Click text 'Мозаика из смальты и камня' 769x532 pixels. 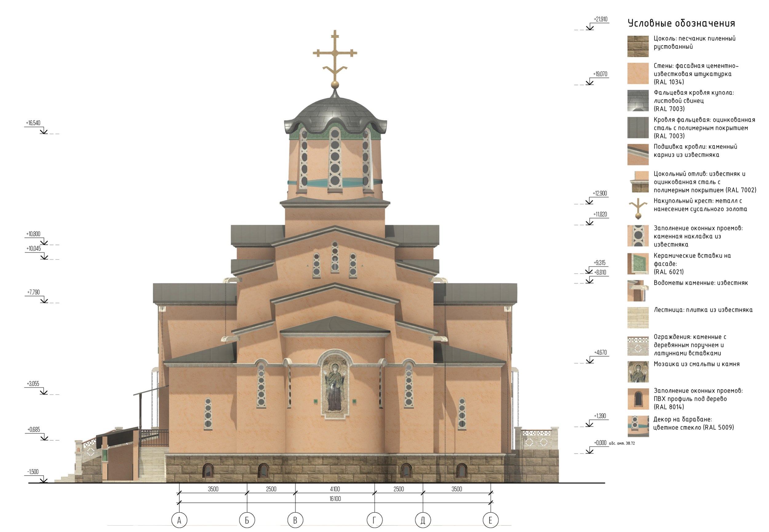coord(696,364)
